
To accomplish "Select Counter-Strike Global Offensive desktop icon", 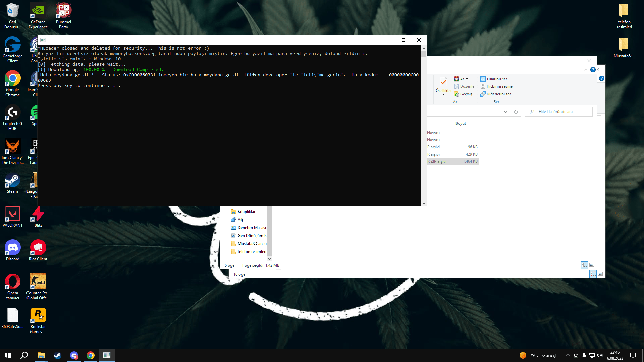I will pos(38,287).
